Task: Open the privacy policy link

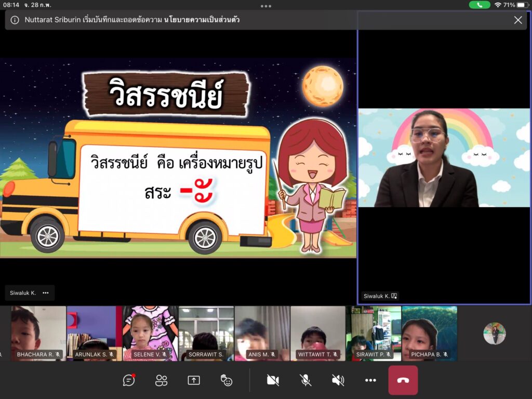Action: [202, 20]
